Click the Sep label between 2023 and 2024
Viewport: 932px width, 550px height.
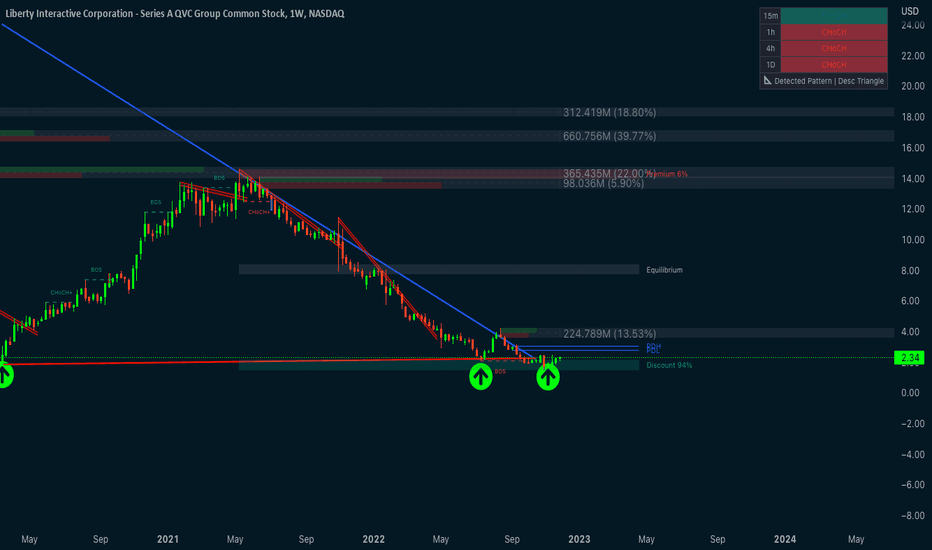tap(717, 539)
